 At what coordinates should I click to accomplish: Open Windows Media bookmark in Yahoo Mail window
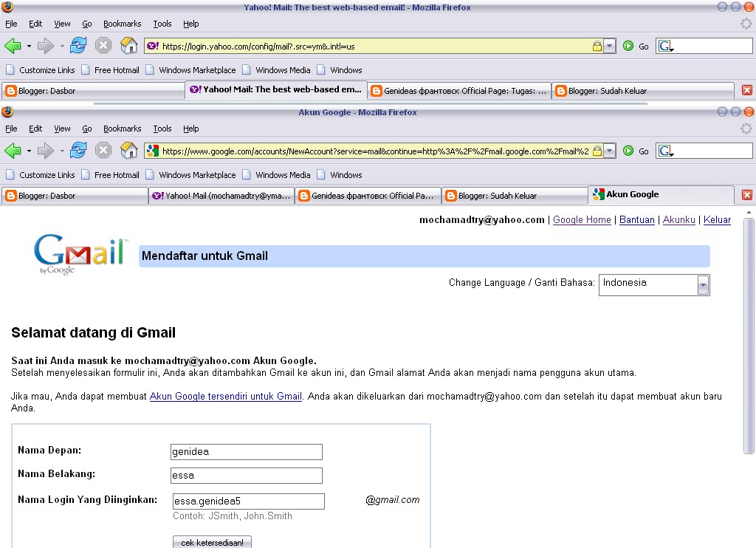point(276,70)
